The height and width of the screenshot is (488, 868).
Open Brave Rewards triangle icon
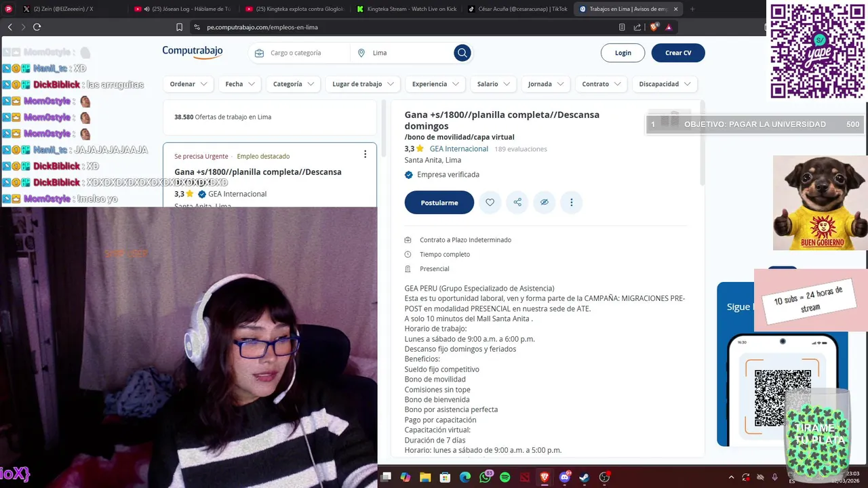[669, 27]
